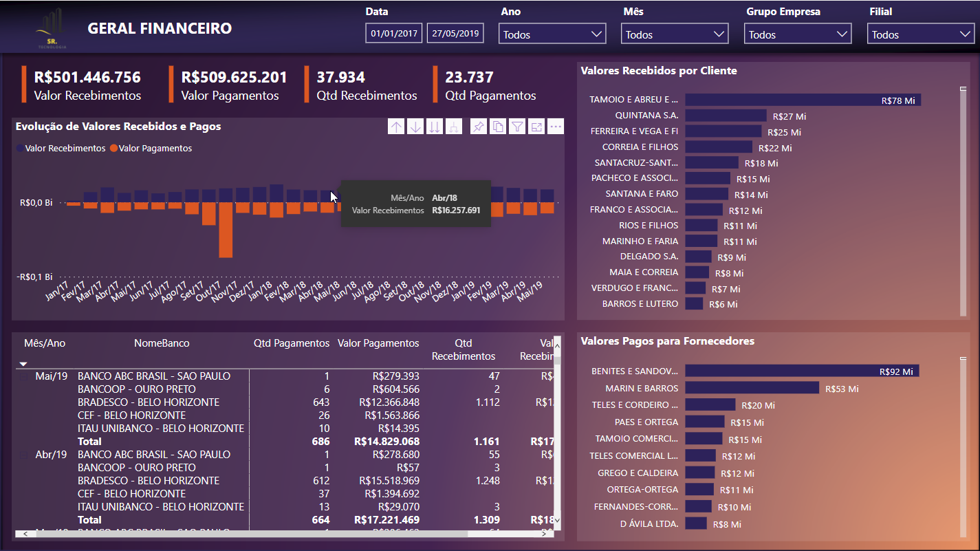
Task: Click the Mês/Ano sort arrow indicator
Action: [23, 364]
